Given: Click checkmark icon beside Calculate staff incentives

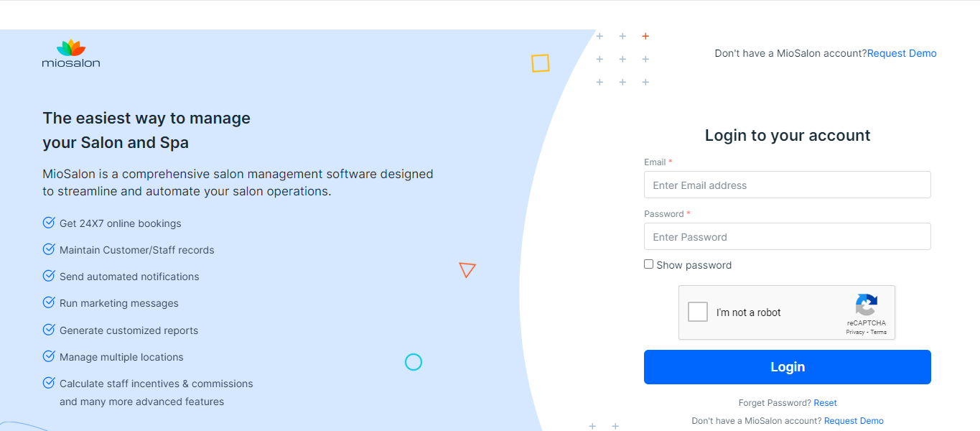Looking at the screenshot, I should pyautogui.click(x=49, y=383).
